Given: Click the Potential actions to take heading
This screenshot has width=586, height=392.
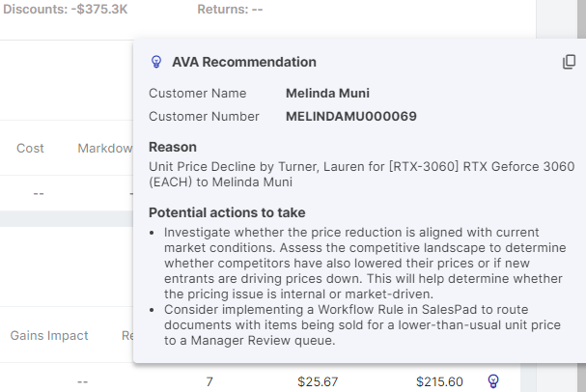Looking at the screenshot, I should click(x=227, y=212).
